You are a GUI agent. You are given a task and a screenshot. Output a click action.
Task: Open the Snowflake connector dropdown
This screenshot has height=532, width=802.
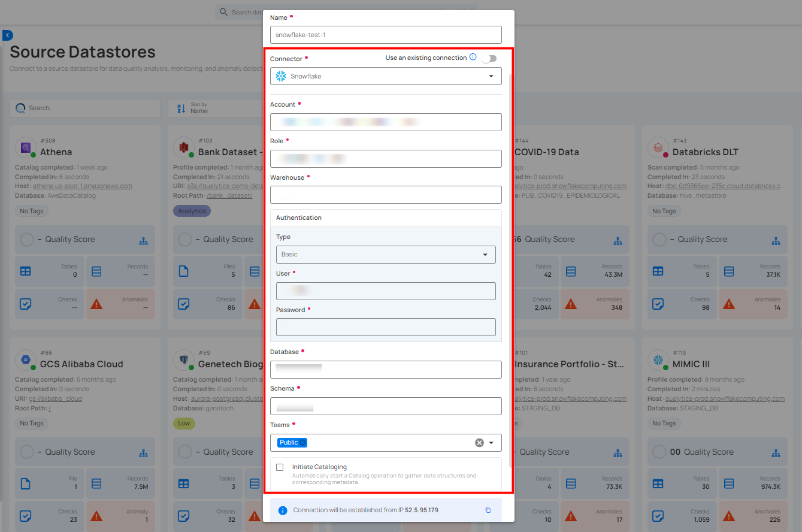click(386, 76)
